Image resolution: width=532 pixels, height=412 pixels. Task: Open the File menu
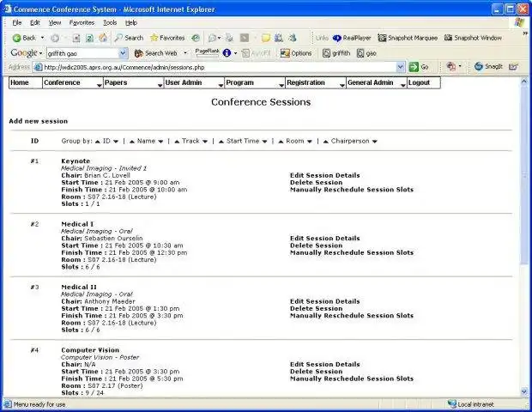click(x=17, y=22)
